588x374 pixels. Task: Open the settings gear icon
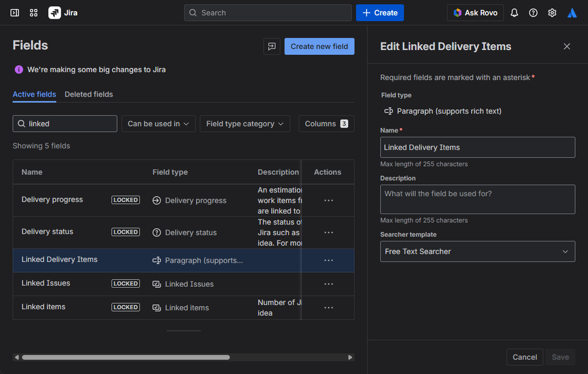click(552, 12)
